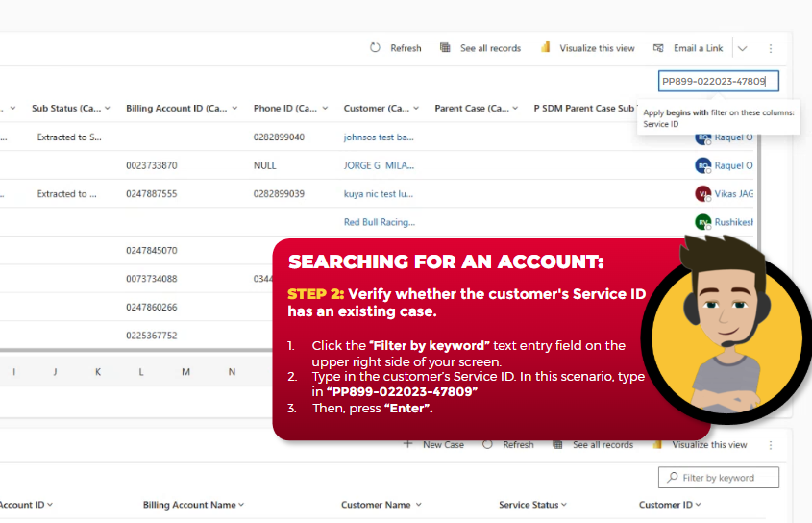Jump to letter I in index bar
This screenshot has height=523, width=812.
(x=14, y=372)
